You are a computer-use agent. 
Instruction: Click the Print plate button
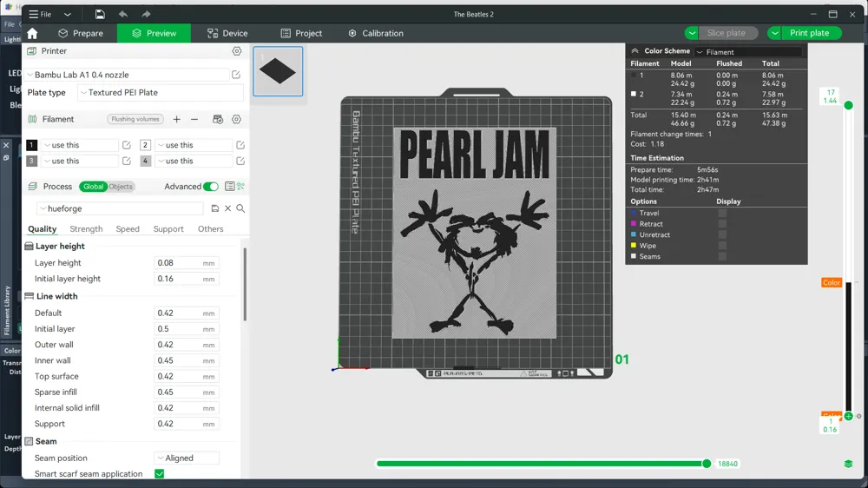click(x=810, y=33)
